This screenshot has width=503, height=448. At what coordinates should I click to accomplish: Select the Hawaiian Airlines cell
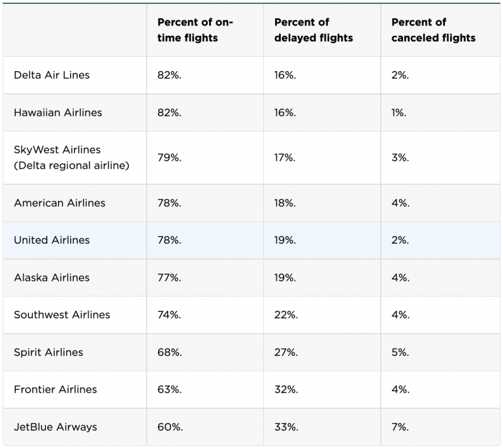click(58, 112)
